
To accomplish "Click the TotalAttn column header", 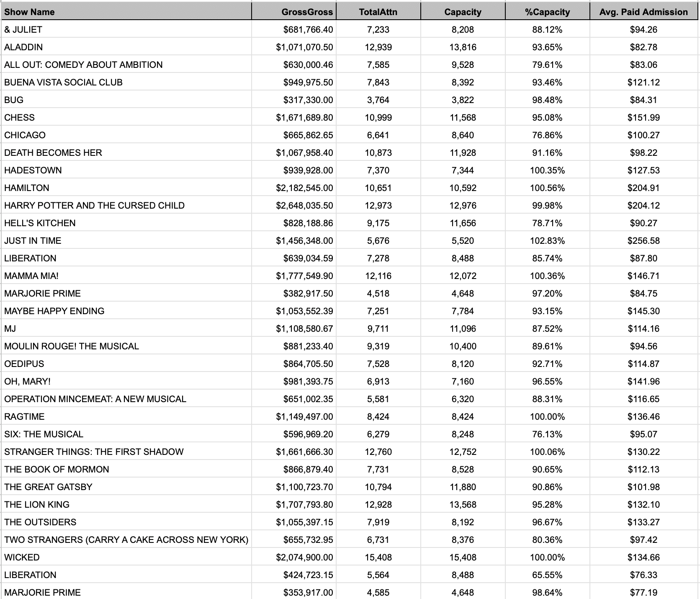I will [x=378, y=12].
